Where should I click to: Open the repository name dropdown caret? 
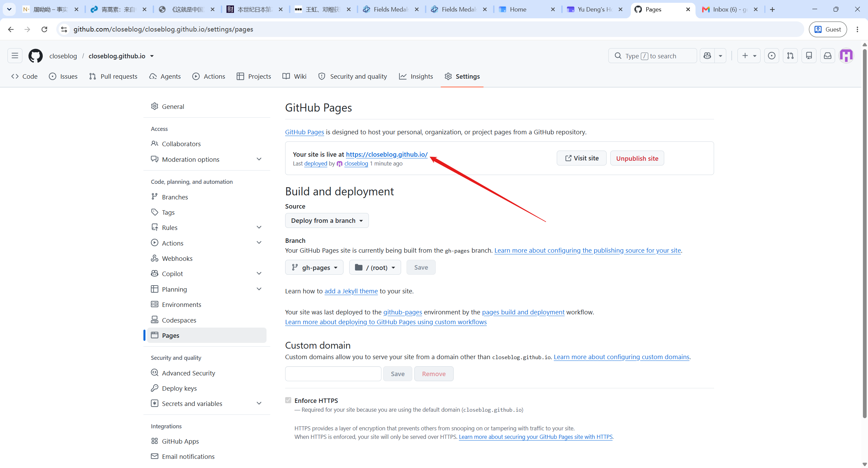(152, 56)
